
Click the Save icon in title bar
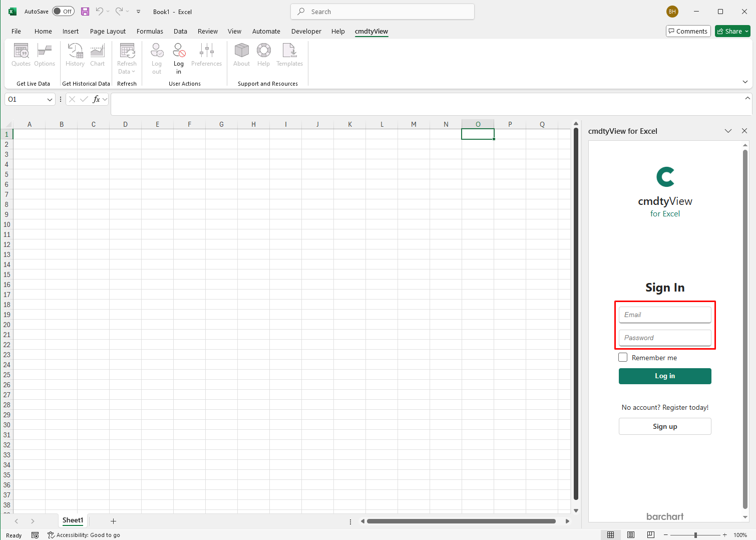(x=85, y=12)
